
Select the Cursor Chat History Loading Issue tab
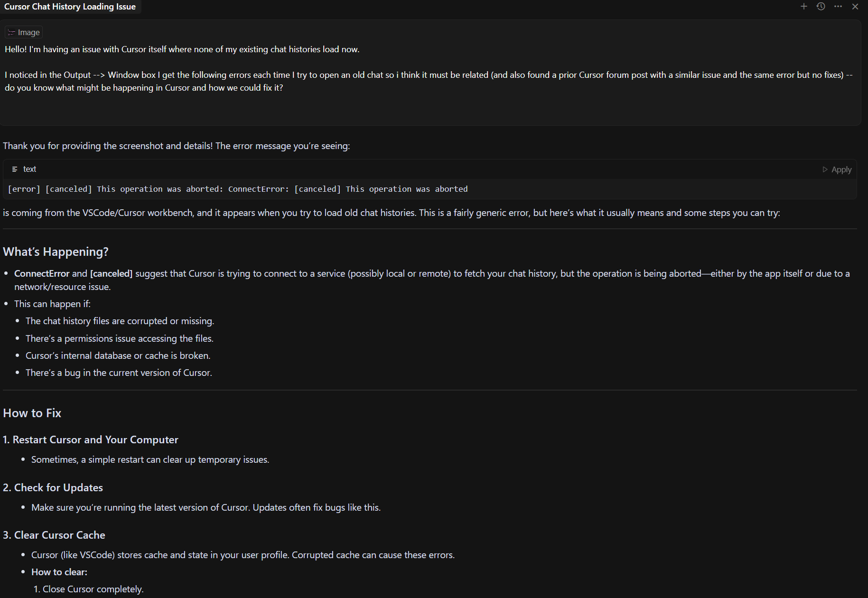click(x=70, y=7)
